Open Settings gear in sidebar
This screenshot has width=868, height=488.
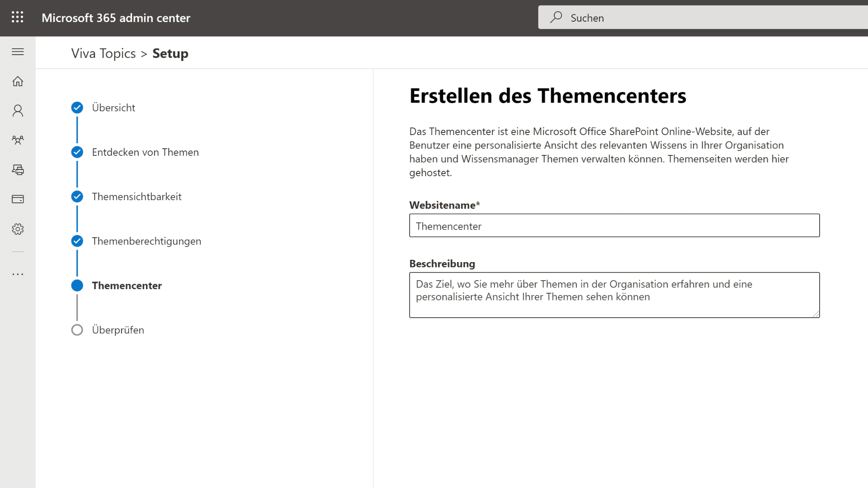tap(18, 229)
